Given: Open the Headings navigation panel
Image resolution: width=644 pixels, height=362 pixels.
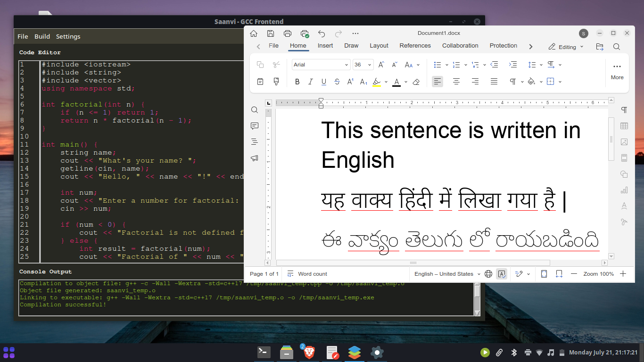Looking at the screenshot, I should 255,141.
